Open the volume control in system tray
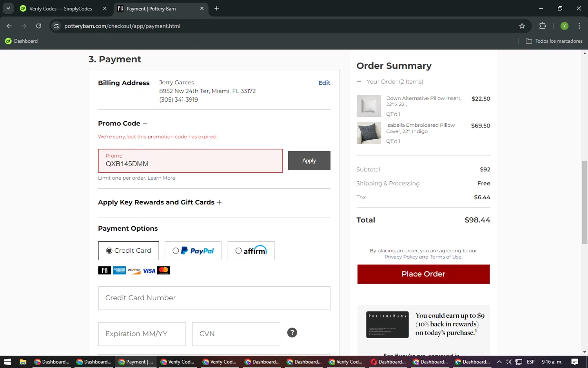The image size is (588, 368). point(508,362)
